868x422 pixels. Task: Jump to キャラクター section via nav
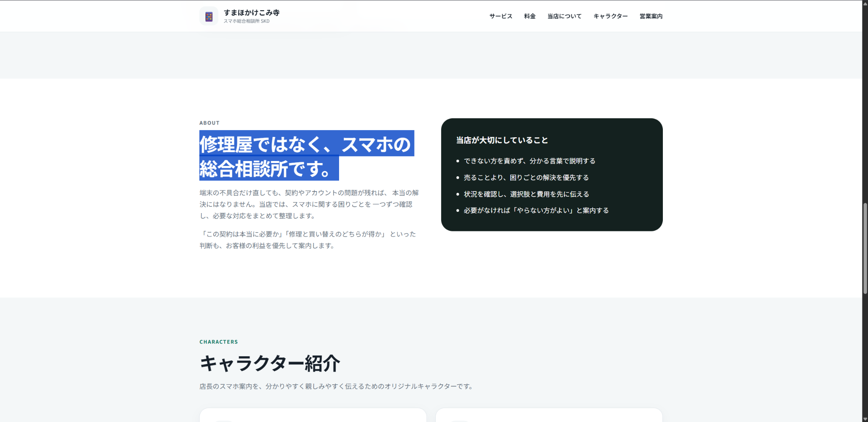[610, 16]
